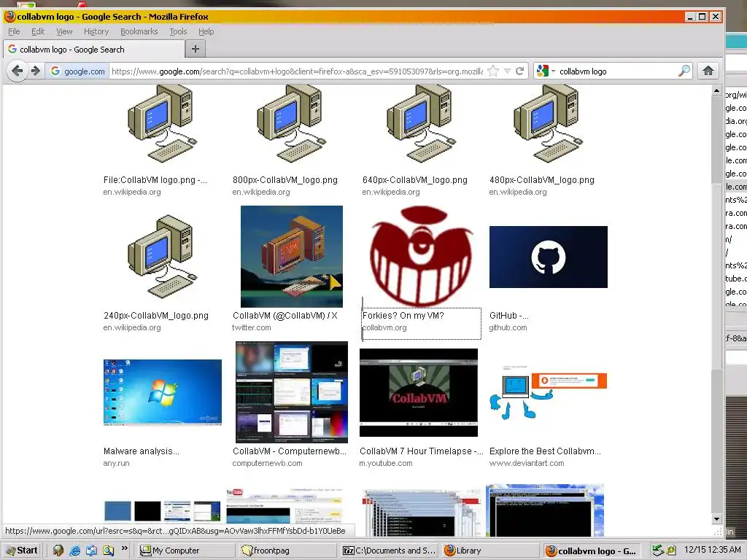Open the File menu
The image size is (747, 560).
coord(14,31)
